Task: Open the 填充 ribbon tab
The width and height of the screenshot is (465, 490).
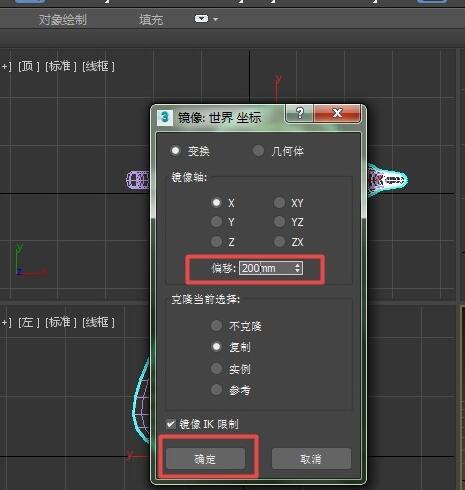Action: (151, 20)
